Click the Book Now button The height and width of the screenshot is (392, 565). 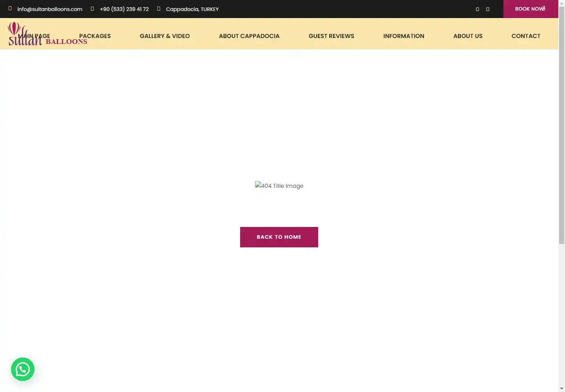coord(530,9)
